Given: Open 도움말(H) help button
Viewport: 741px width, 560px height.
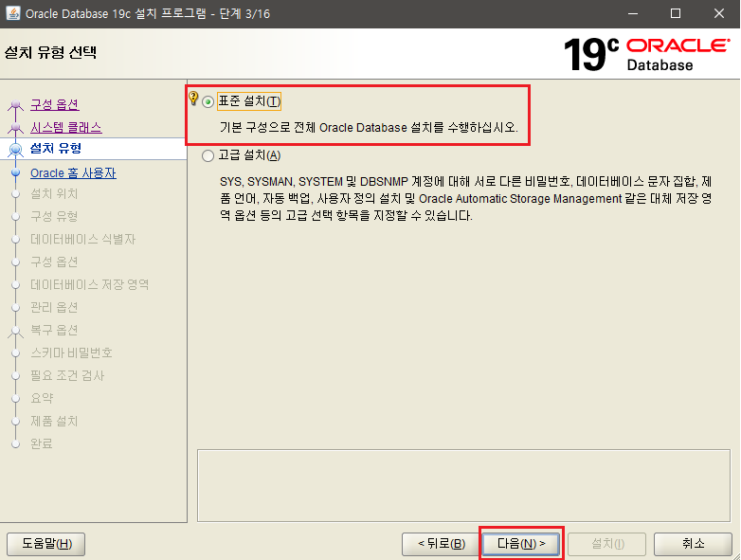Looking at the screenshot, I should [46, 544].
